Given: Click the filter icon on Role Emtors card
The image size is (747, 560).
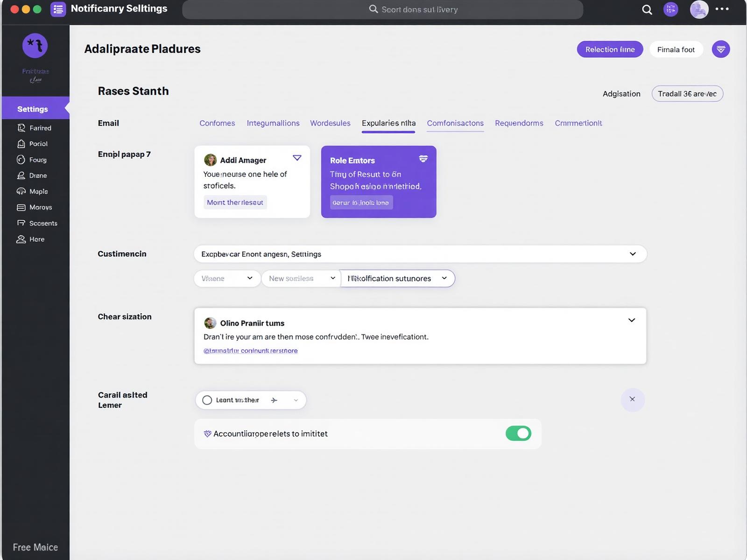Looking at the screenshot, I should click(x=423, y=159).
